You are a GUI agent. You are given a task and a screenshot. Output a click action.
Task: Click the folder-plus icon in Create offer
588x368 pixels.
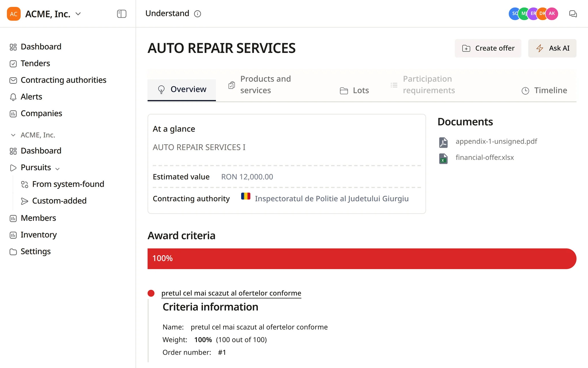click(466, 48)
